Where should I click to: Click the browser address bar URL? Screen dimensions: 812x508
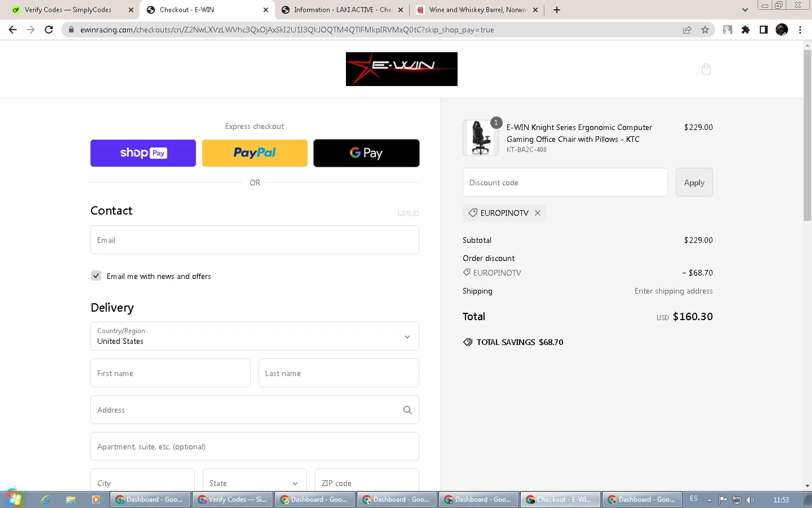point(287,30)
